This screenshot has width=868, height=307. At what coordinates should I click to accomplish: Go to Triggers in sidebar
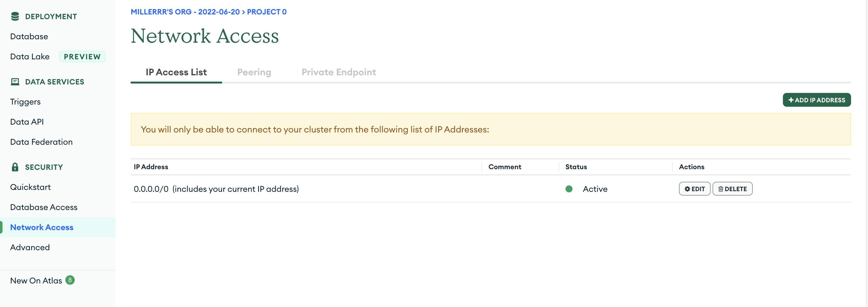(x=25, y=102)
